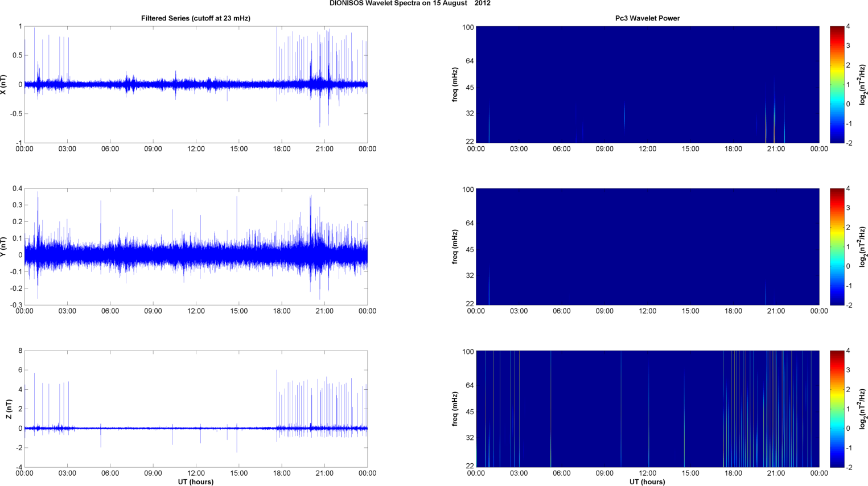Click the 45 frequency tick of the middle spectrogram
Image resolution: width=868 pixels, height=486 pixels.
coord(469,250)
